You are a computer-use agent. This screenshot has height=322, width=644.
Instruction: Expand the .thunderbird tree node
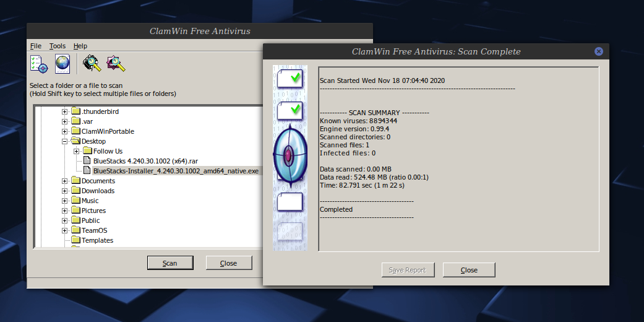coord(64,111)
